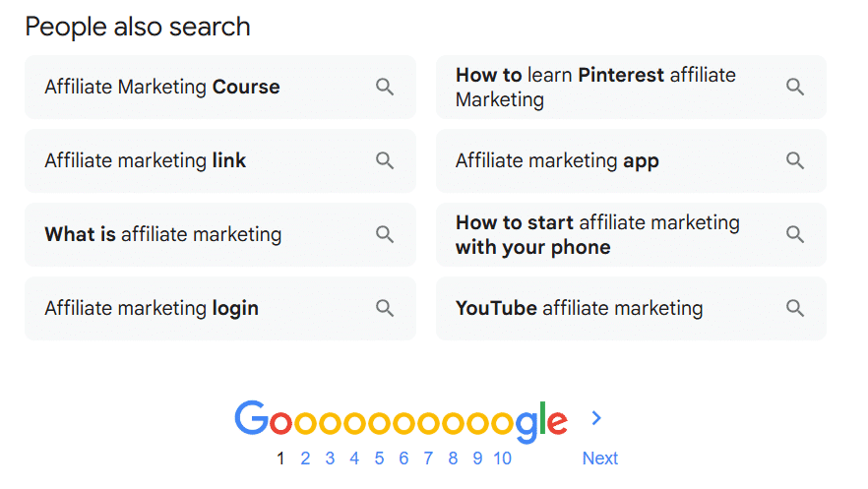
Task: Click magnifier next to What is affiliate marketing
Action: click(385, 234)
